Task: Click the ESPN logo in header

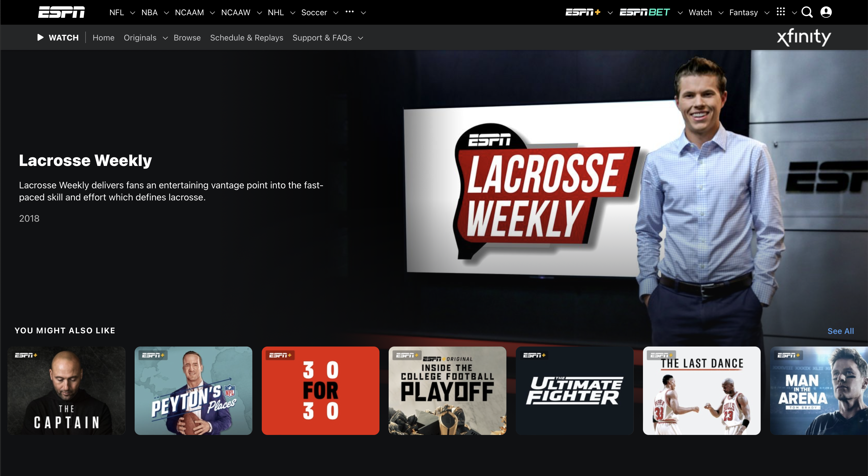Action: (61, 12)
